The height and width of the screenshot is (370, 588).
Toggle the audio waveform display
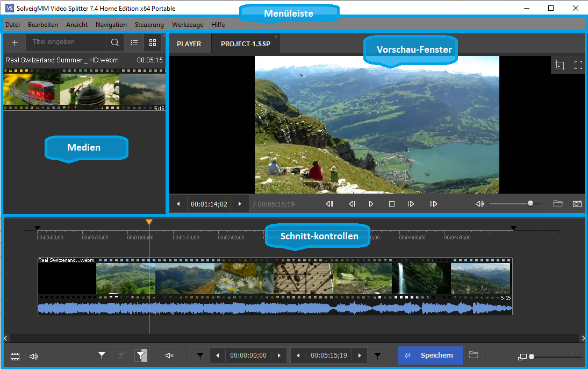coord(33,357)
